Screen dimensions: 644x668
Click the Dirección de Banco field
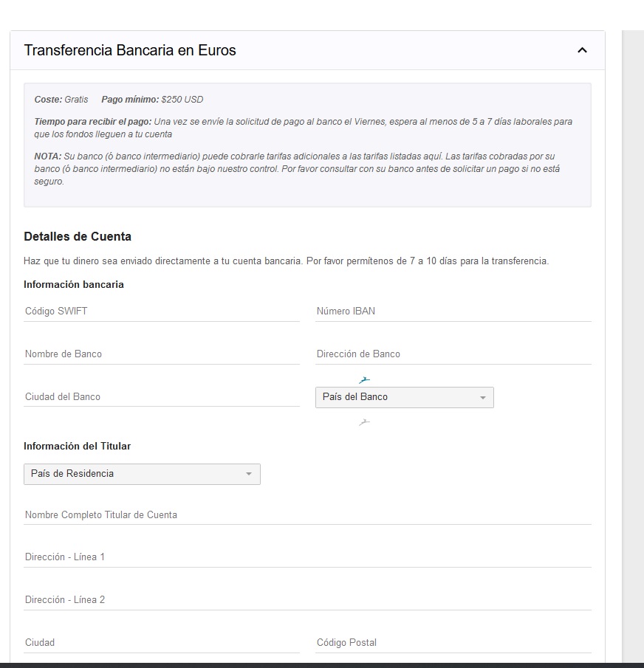[x=453, y=354]
